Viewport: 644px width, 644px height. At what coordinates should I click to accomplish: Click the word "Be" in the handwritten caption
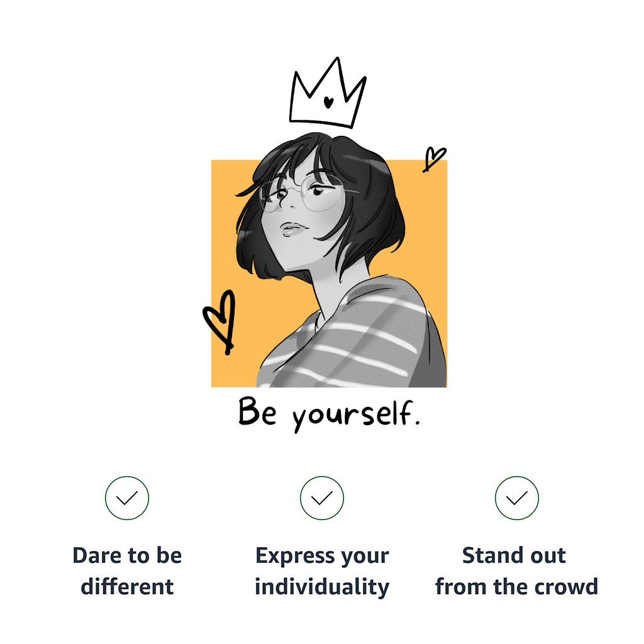pos(257,413)
